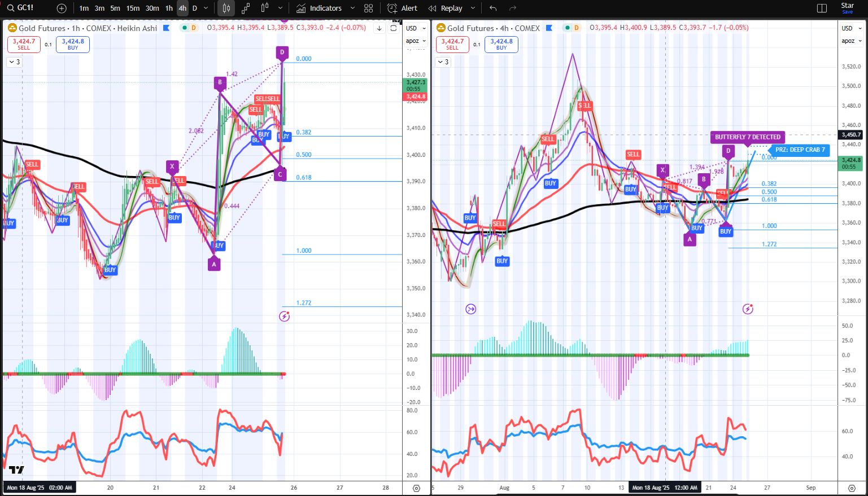Click the Gold Futures 4h COMEX title
The image size is (868, 496).
pos(494,28)
